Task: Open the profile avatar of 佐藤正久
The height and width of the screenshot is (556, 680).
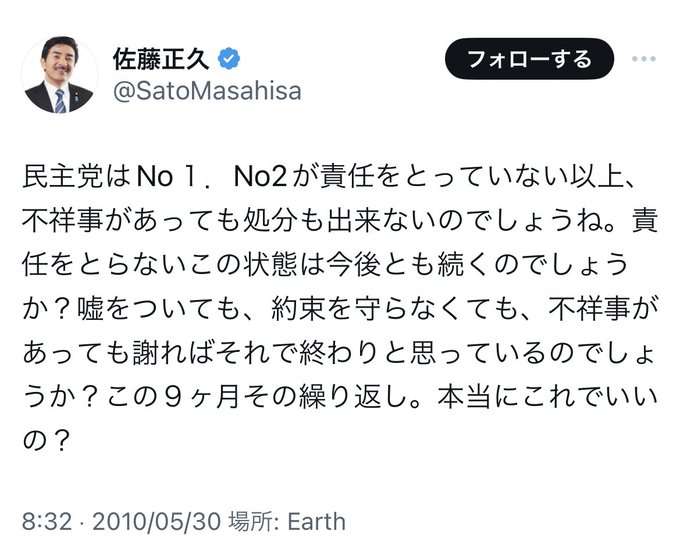Action: (59, 75)
